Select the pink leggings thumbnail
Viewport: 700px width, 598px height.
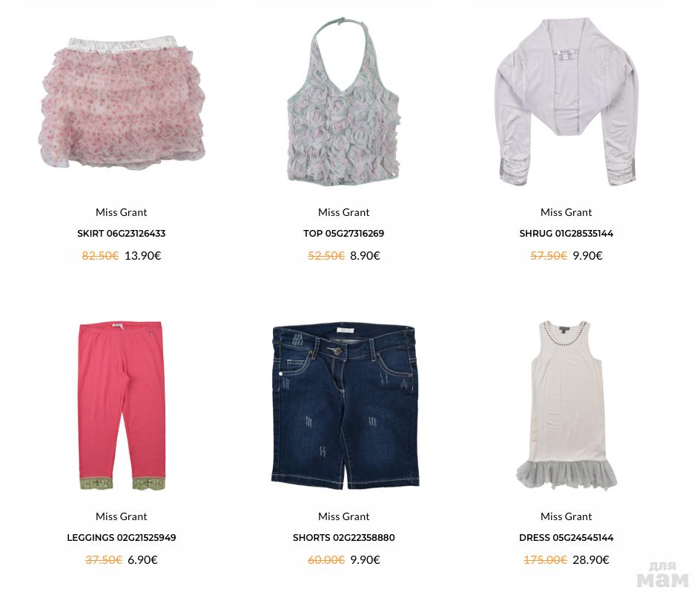pyautogui.click(x=122, y=405)
